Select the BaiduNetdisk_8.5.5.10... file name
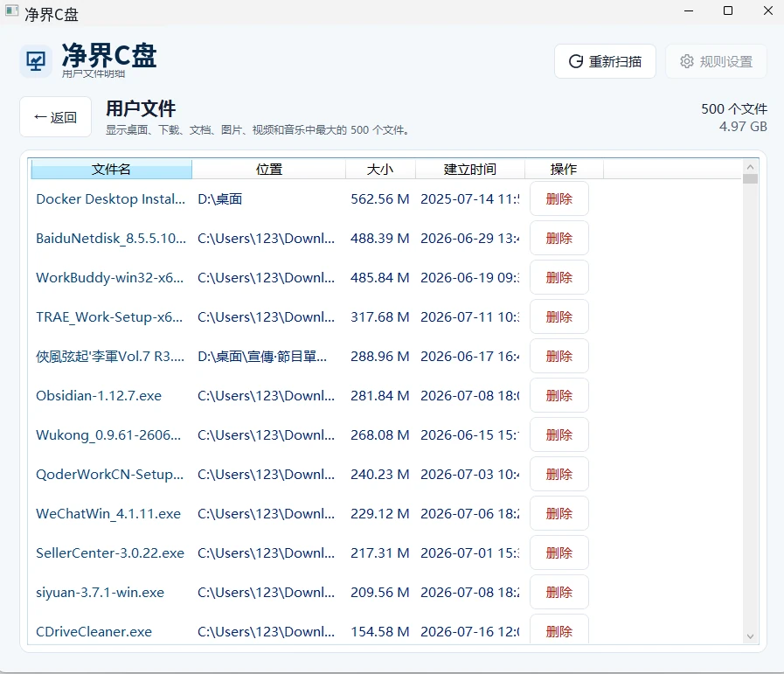784x674 pixels. click(x=110, y=238)
